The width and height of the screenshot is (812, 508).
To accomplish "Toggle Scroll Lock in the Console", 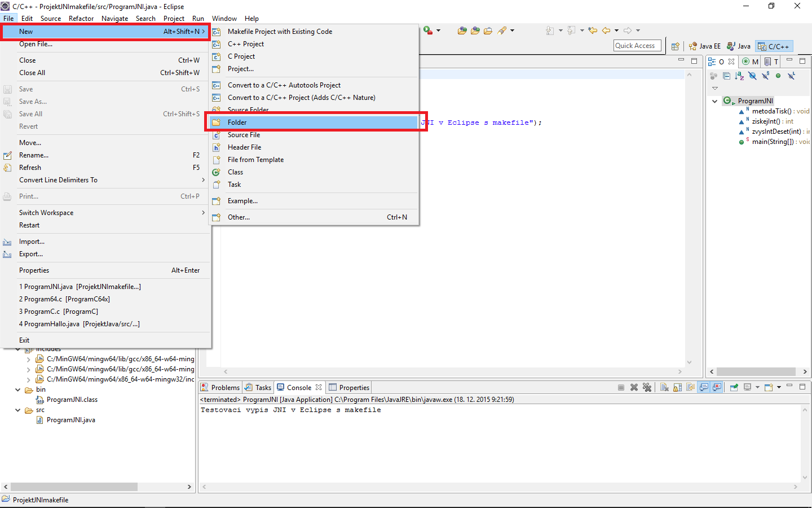I will click(677, 387).
